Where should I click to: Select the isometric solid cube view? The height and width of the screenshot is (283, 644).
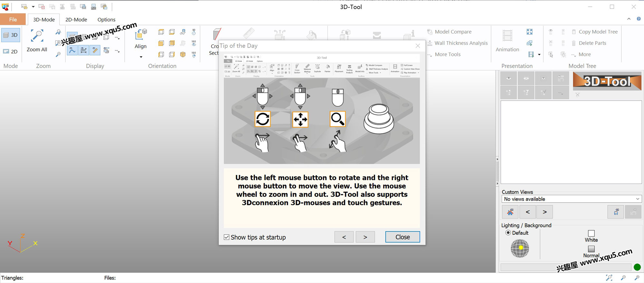point(183,54)
